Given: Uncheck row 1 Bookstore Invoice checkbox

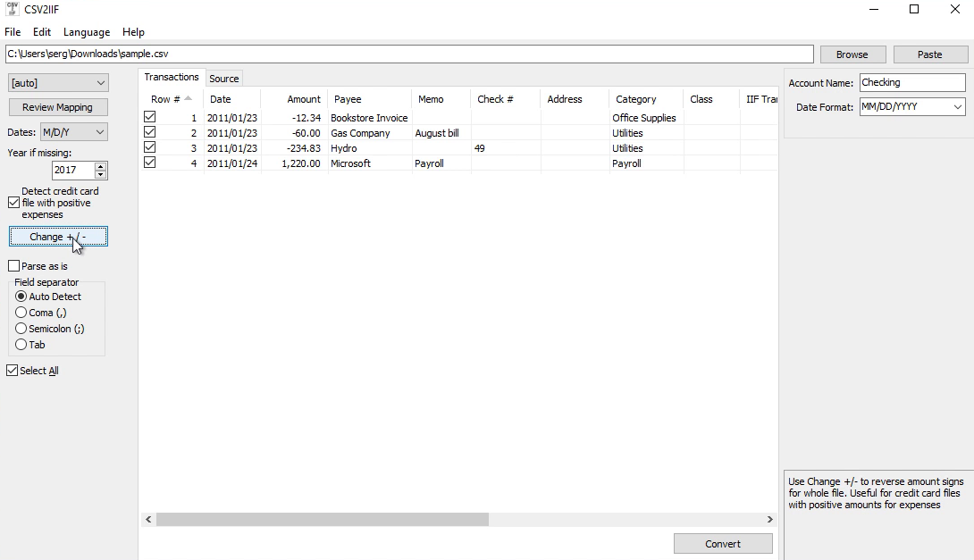Looking at the screenshot, I should pos(150,117).
